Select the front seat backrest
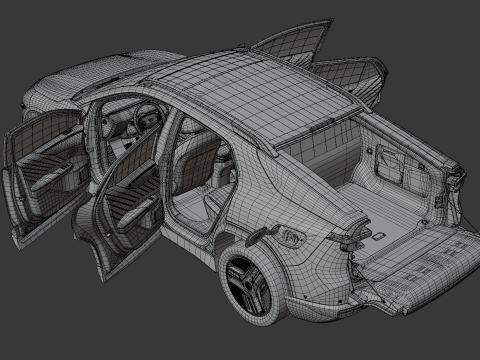This screenshot has height=360, width=480. [197, 161]
